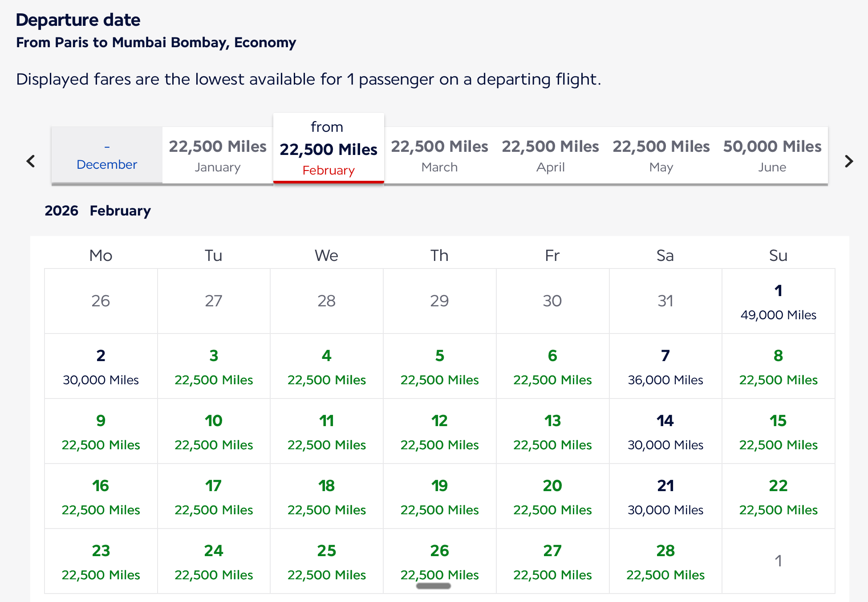Viewport: 868px width, 602px height.
Task: Click the currently selected February 26 date
Action: (x=439, y=561)
